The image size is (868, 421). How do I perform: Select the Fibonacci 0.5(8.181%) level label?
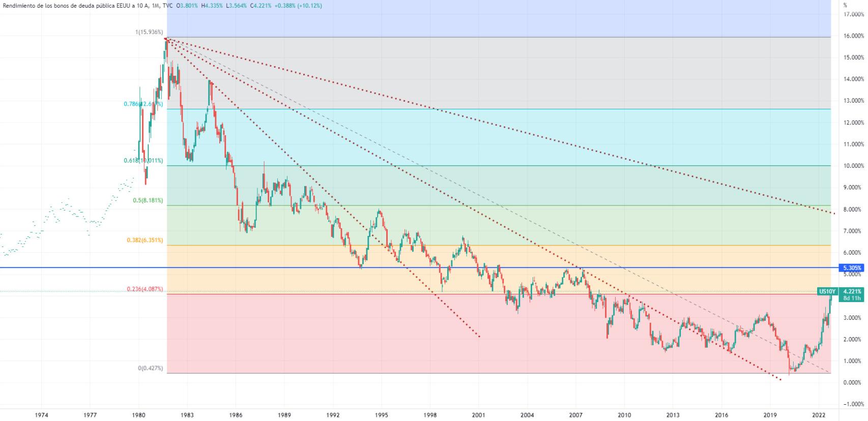coord(148,200)
